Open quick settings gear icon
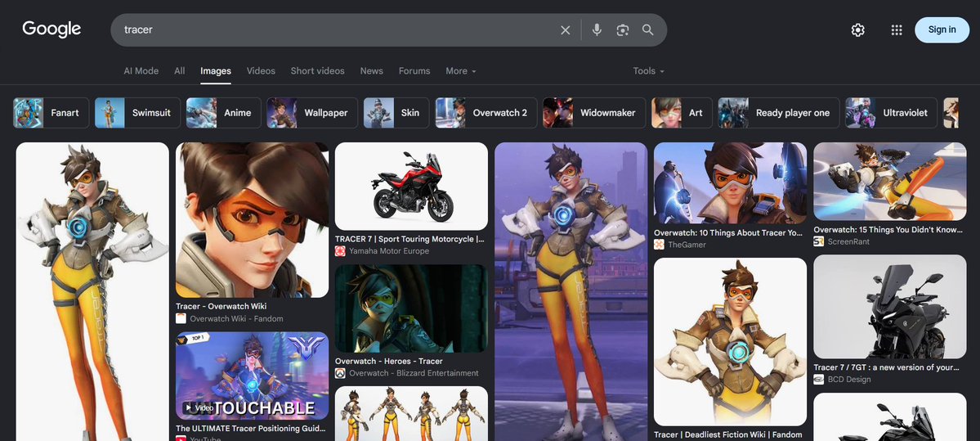The image size is (980, 441). tap(858, 30)
